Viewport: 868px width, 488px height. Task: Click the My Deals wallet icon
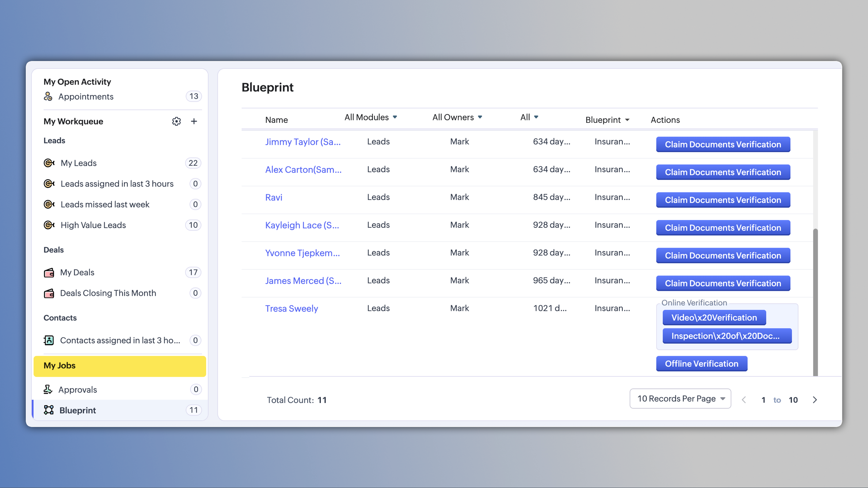click(49, 272)
